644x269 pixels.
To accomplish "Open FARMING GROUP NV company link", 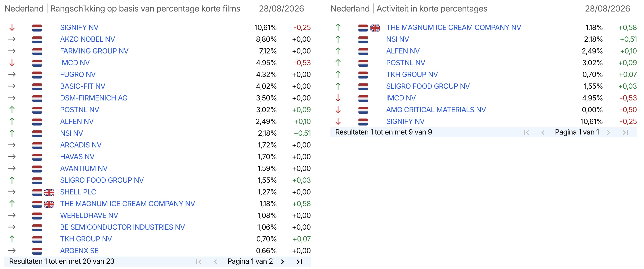I will (94, 51).
